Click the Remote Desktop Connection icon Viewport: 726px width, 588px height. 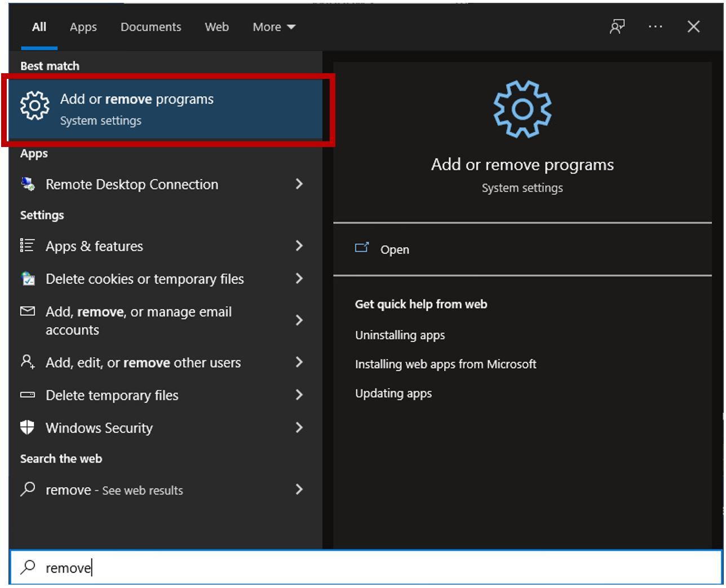(28, 184)
